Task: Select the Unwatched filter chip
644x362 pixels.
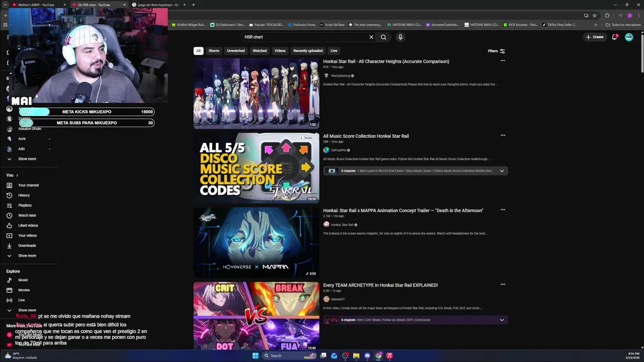Action: click(x=235, y=51)
